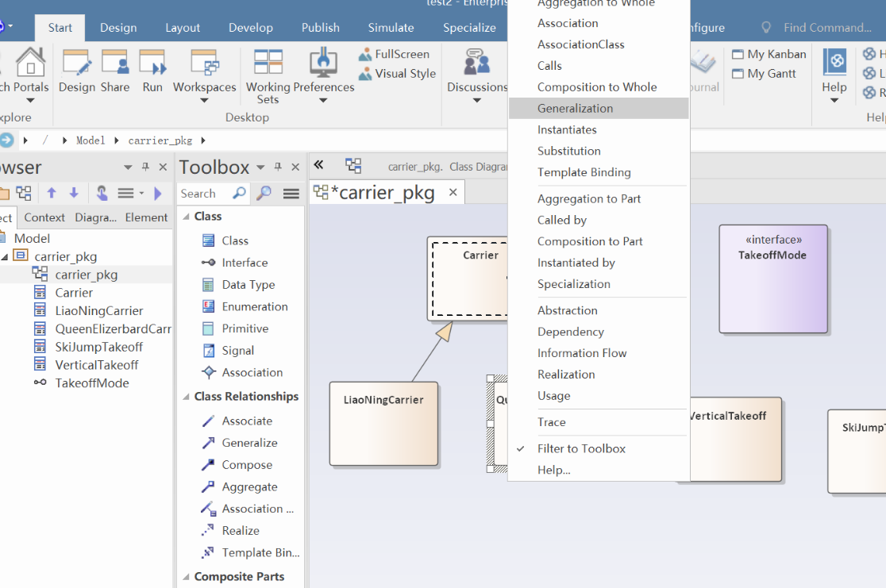Select TakeoffMode in the Browser tree
Screen dimensions: 886x588
click(91, 383)
